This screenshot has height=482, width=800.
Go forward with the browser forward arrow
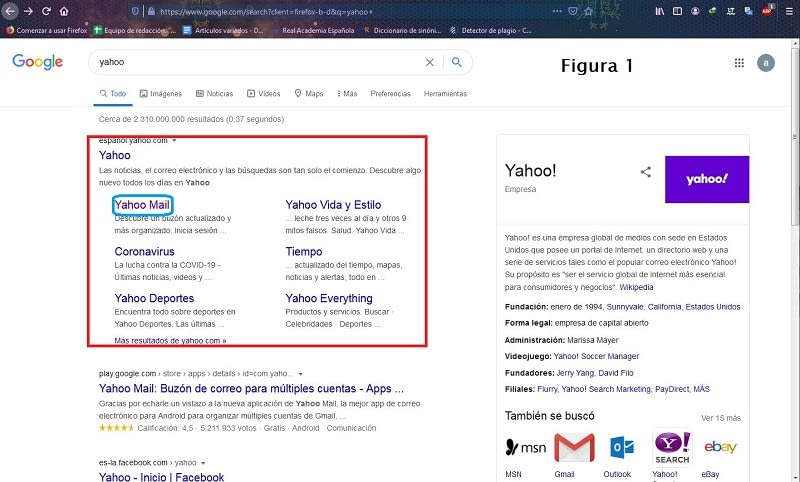[28, 11]
